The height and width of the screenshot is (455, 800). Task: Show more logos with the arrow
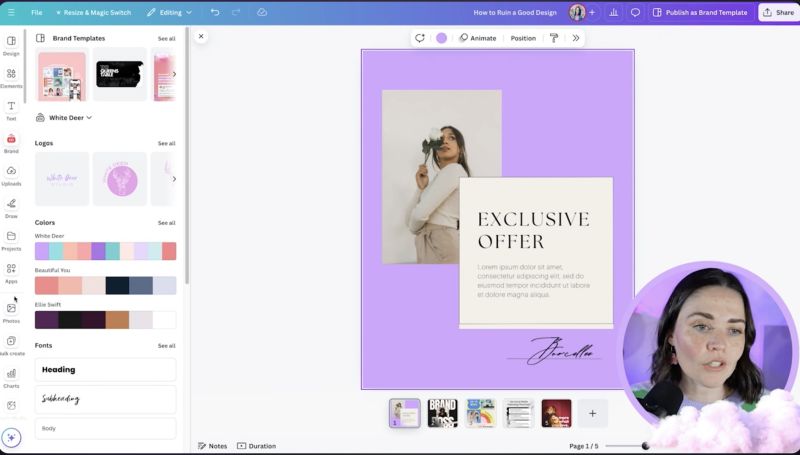click(174, 179)
